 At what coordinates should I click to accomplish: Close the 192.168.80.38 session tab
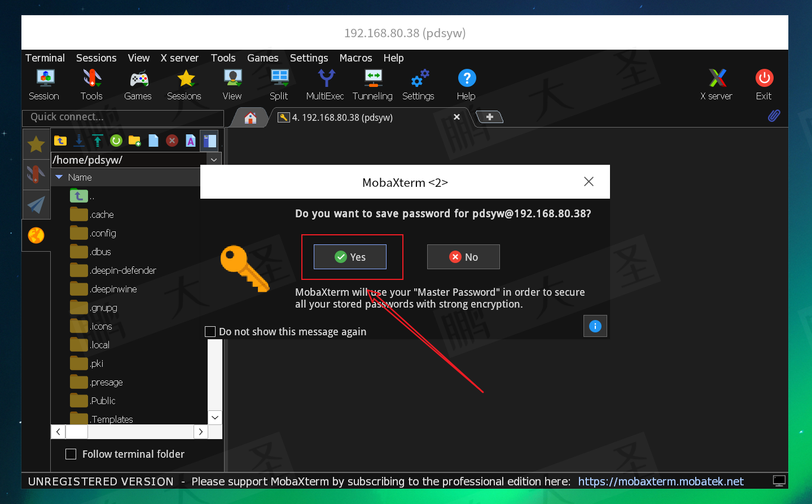coord(457,117)
